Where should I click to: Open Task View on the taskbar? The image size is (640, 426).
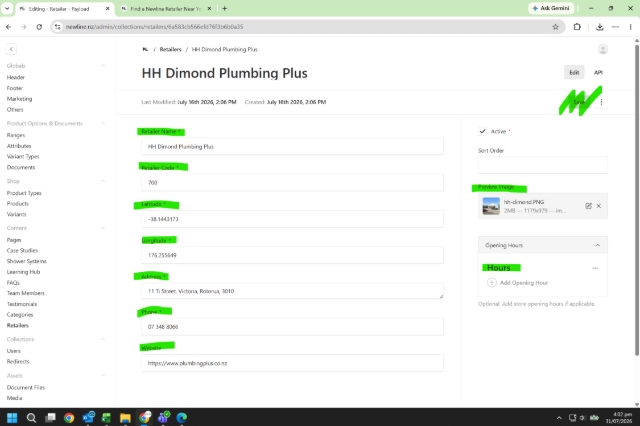[x=50, y=417]
